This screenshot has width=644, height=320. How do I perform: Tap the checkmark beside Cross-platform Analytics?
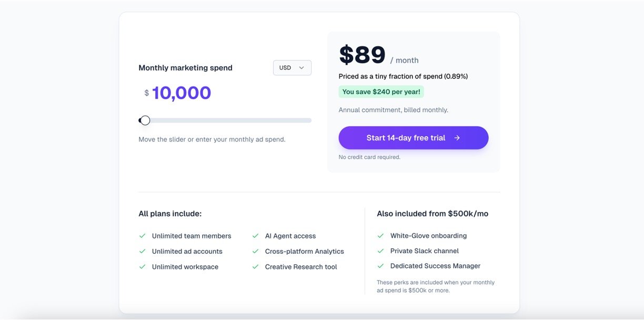click(x=255, y=251)
